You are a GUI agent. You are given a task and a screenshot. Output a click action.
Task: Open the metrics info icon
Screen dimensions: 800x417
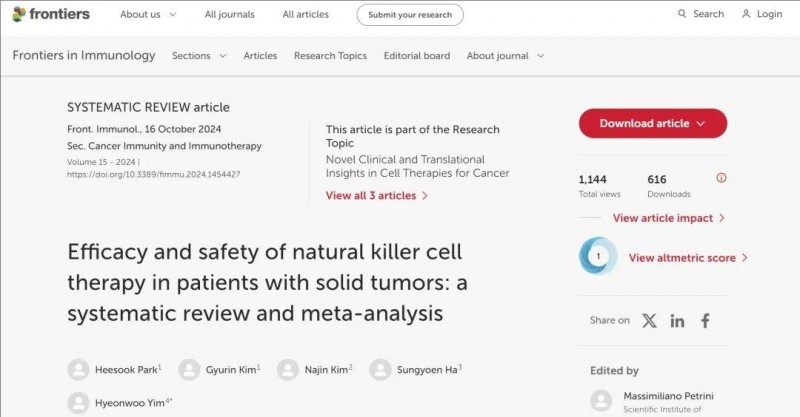coord(721,178)
